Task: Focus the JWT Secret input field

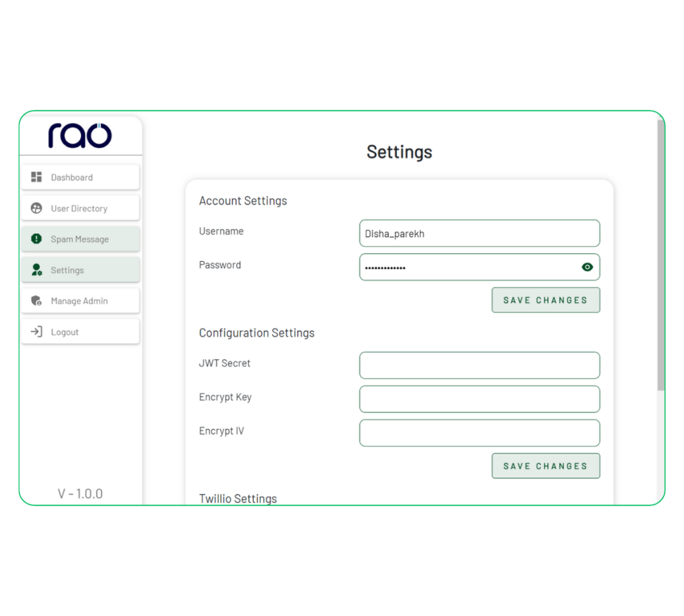Action: click(x=479, y=365)
